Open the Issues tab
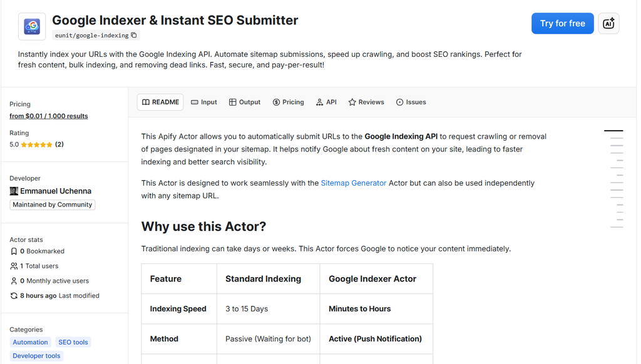 tap(411, 102)
